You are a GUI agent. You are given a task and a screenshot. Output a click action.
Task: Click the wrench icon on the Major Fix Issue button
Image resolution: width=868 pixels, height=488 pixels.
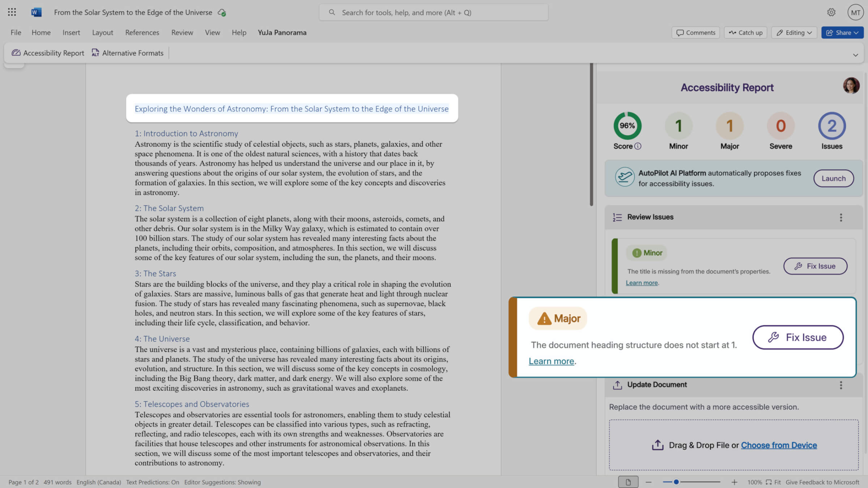(773, 337)
